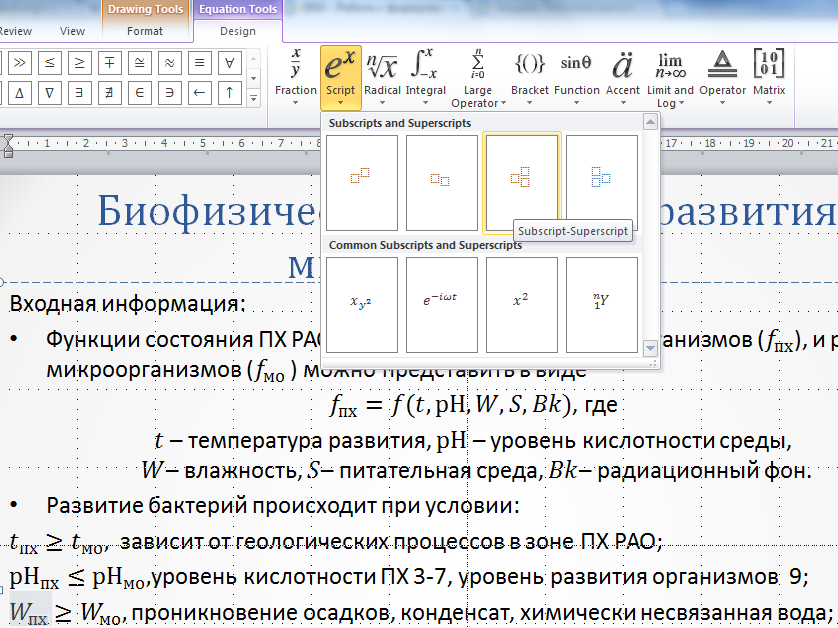Click the Matrix structures button
Image resolution: width=838 pixels, height=628 pixels.
pyautogui.click(x=769, y=77)
